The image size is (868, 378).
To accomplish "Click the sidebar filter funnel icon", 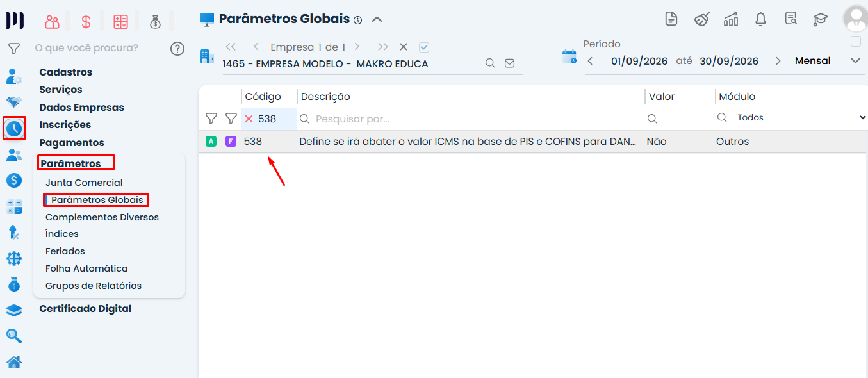I will [x=14, y=49].
